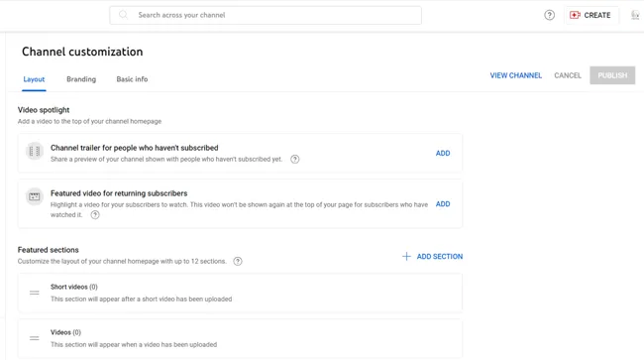The height and width of the screenshot is (360, 644).
Task: Click 'Customize the layout of your channel homepage' text
Action: coord(122,262)
